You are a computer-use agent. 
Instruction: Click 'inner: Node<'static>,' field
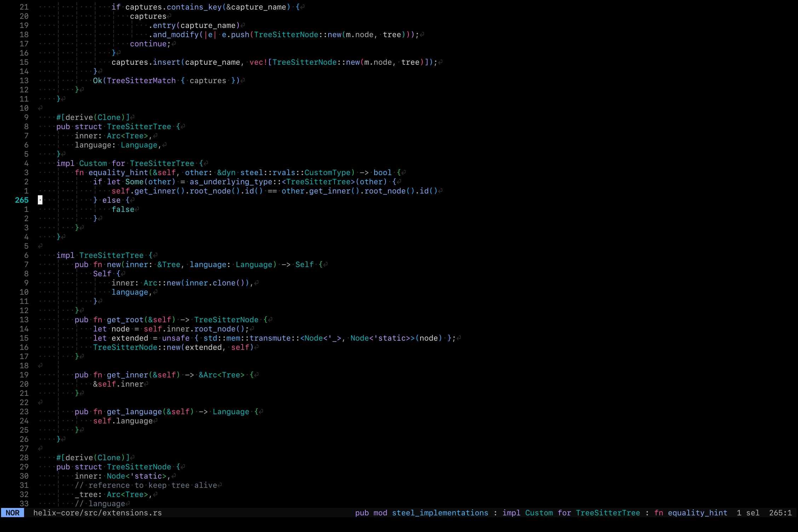[x=123, y=476]
